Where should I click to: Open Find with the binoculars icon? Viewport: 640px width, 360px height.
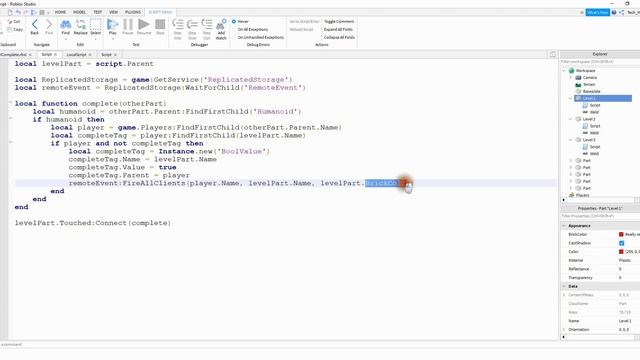65,24
